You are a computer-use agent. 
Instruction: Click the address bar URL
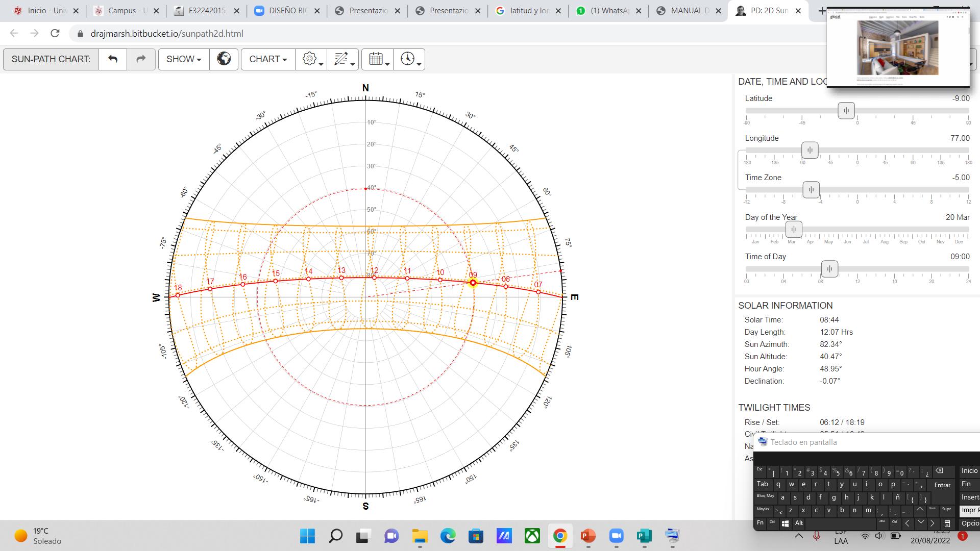point(166,34)
